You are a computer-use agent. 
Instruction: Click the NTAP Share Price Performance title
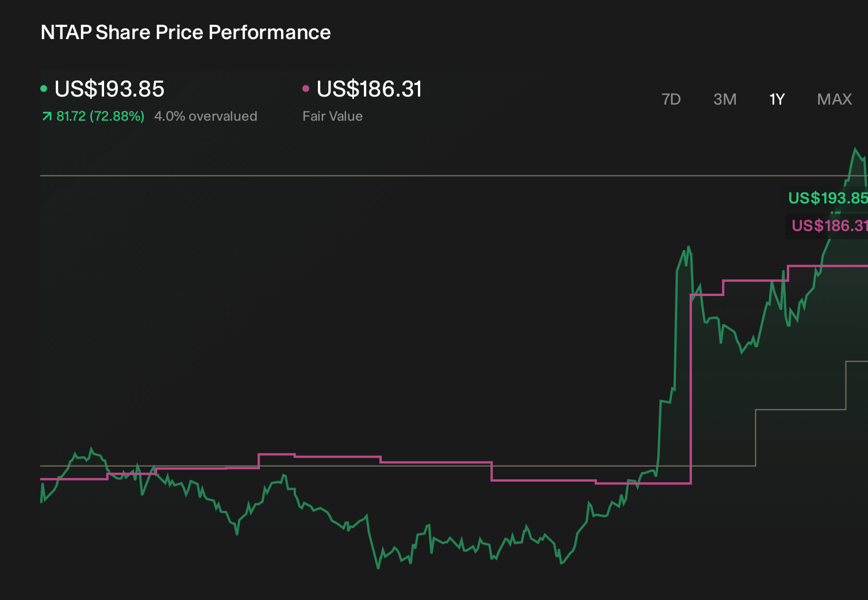click(186, 32)
